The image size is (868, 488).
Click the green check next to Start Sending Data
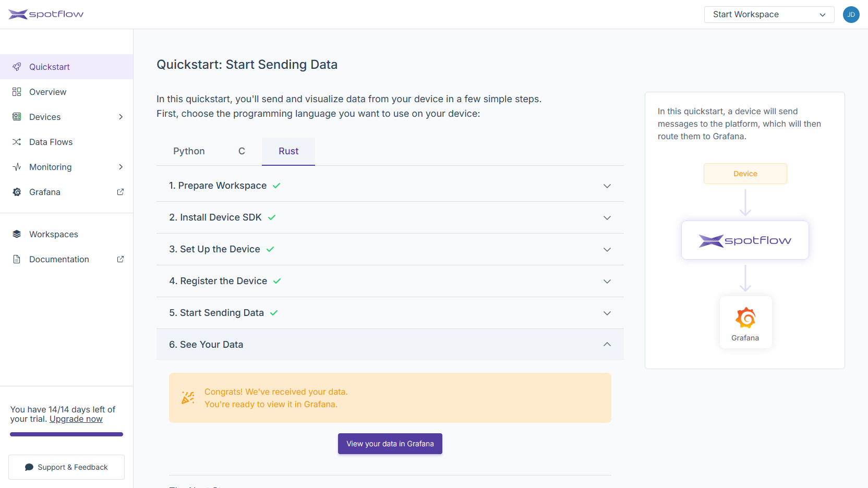pyautogui.click(x=274, y=313)
